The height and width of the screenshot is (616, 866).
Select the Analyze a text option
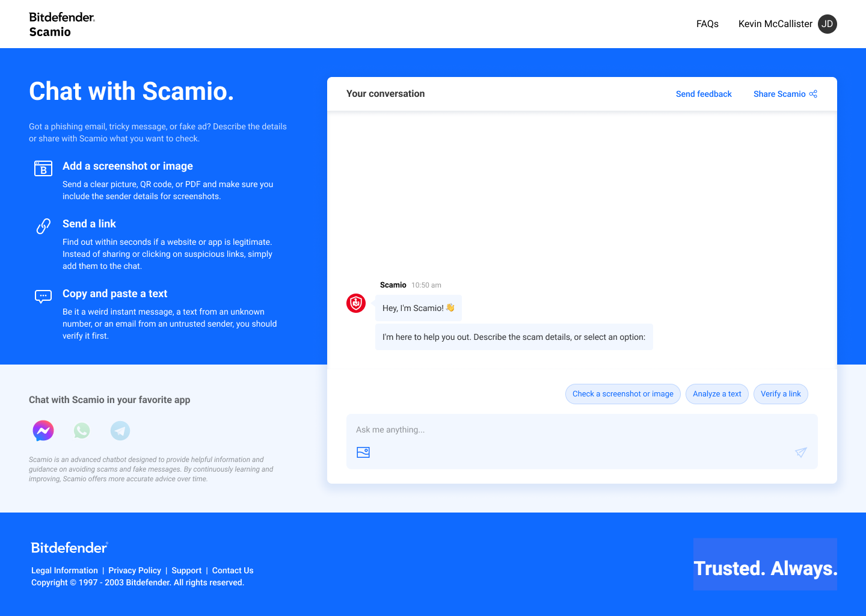[x=717, y=393]
